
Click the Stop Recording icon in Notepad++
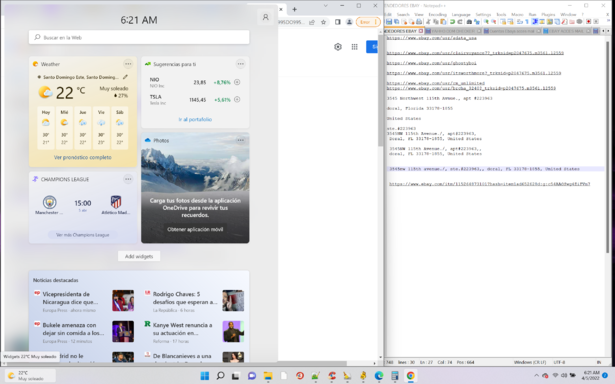[596, 22]
